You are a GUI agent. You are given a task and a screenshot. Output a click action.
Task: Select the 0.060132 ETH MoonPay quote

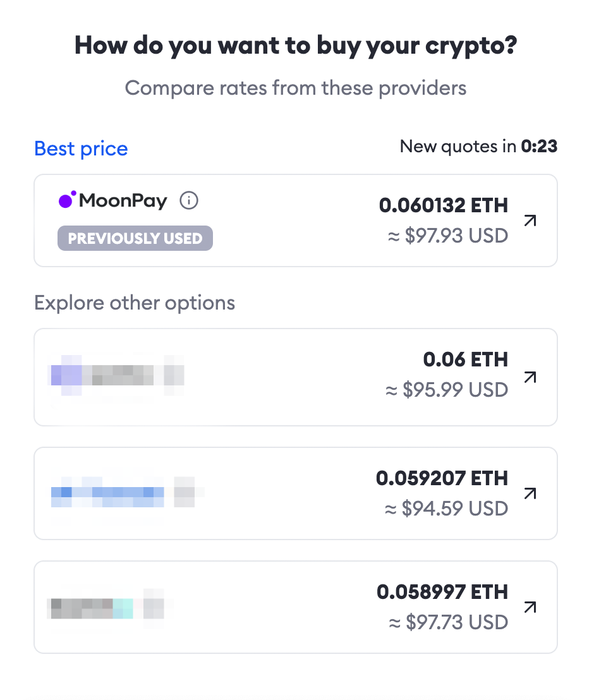pyautogui.click(x=443, y=205)
